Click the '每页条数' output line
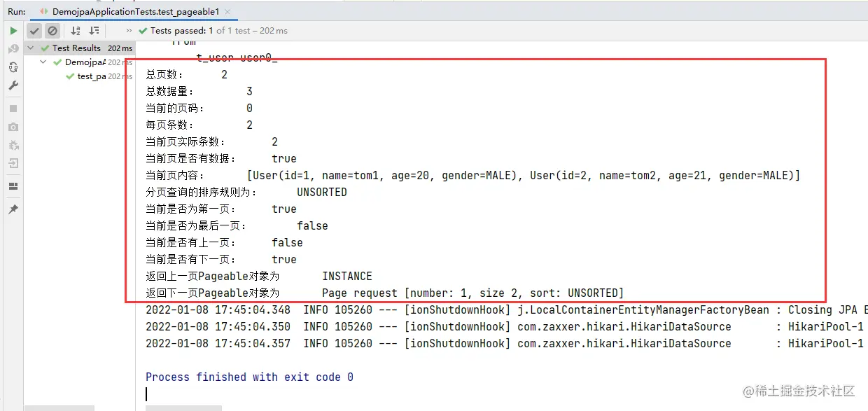Screen dimensions: 868x411 (199, 125)
